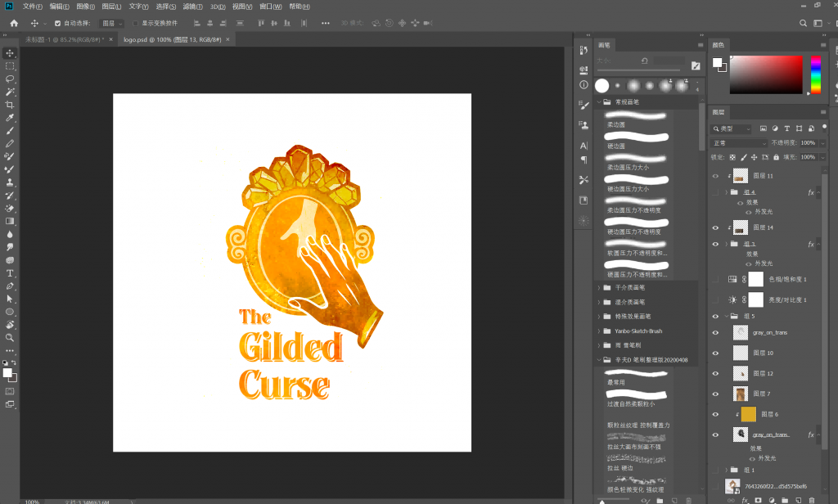This screenshot has width=838, height=504.
Task: Open the 填充 fill dropdown arrow
Action: pos(822,157)
